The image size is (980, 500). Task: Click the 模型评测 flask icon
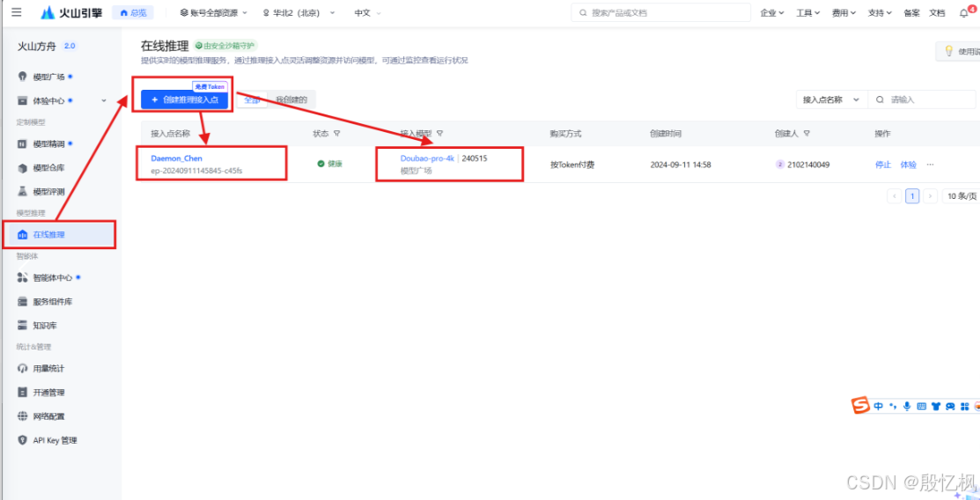(23, 191)
